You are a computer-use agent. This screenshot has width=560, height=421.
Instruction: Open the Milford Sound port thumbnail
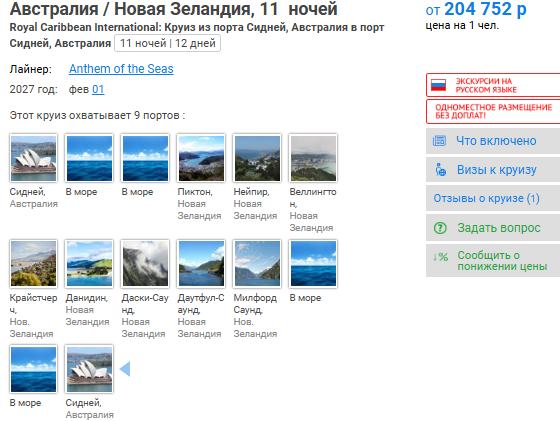(x=258, y=264)
